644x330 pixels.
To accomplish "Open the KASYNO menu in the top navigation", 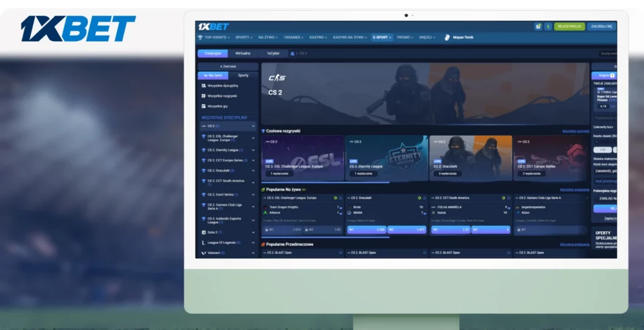I will 318,37.
